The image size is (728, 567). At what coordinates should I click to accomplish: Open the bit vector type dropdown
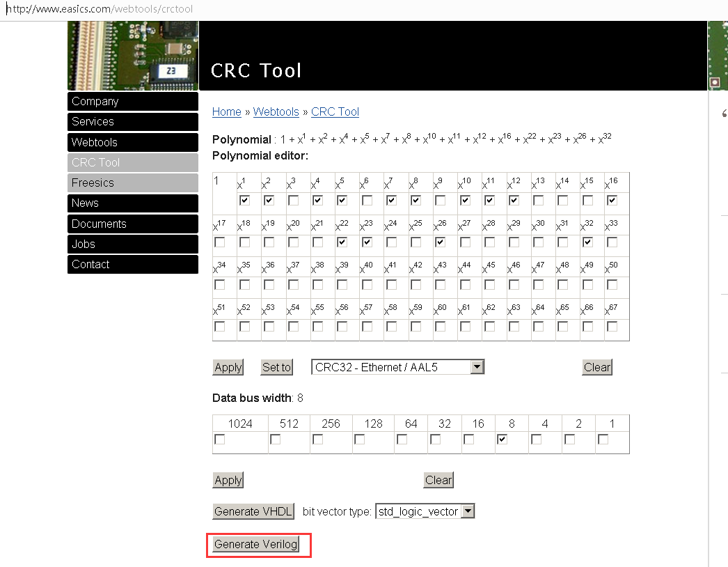point(425,511)
